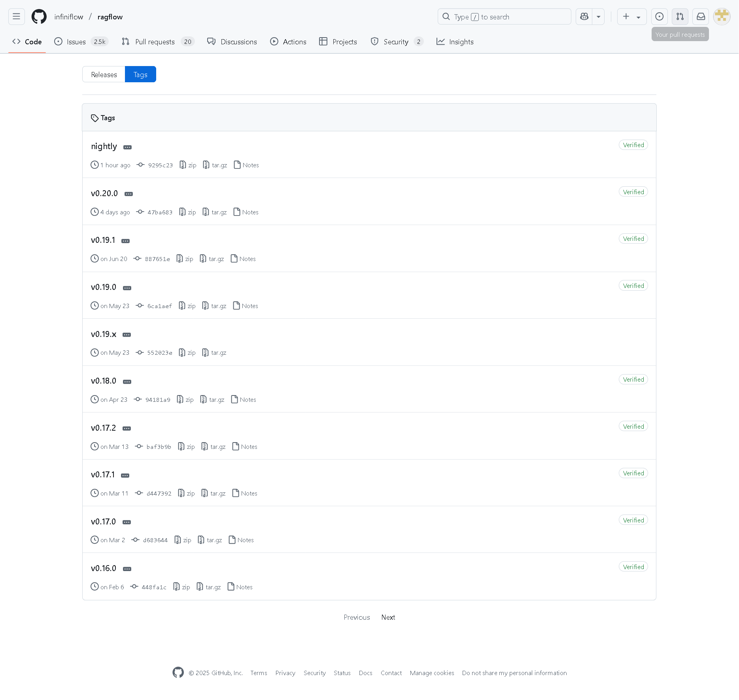Download v0.20.0 tar.gz archive
This screenshot has width=739, height=700.
(214, 212)
